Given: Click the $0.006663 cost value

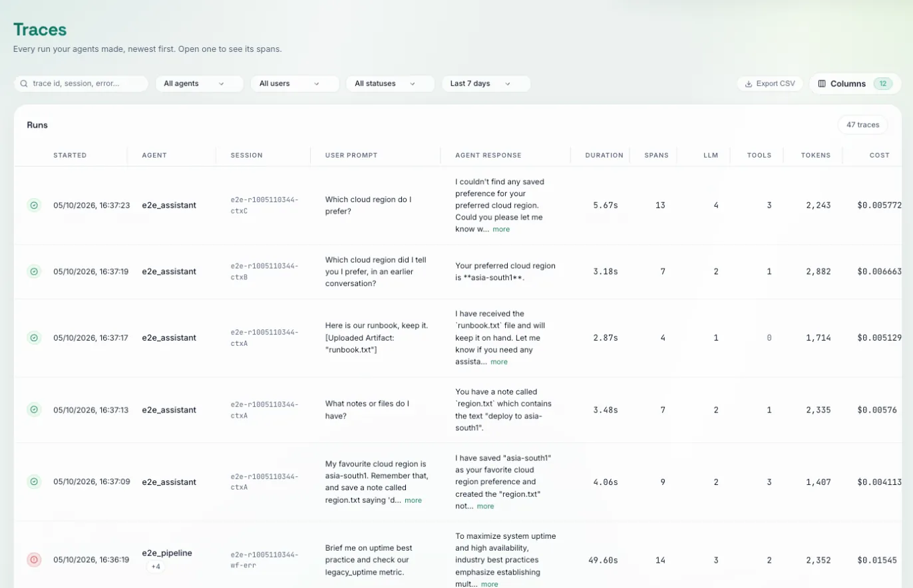Looking at the screenshot, I should tap(880, 271).
